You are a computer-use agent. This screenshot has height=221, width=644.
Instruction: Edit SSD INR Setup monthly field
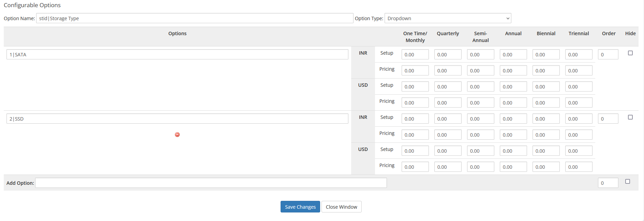415,119
